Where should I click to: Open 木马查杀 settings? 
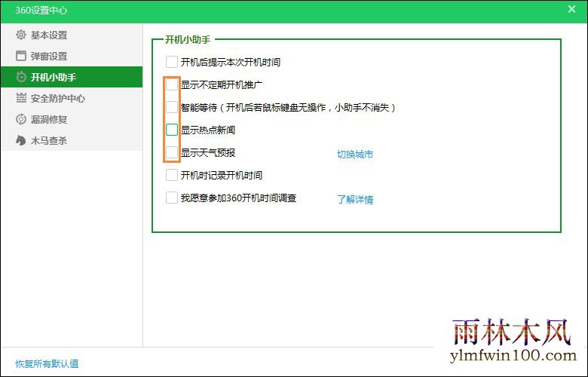coord(72,140)
